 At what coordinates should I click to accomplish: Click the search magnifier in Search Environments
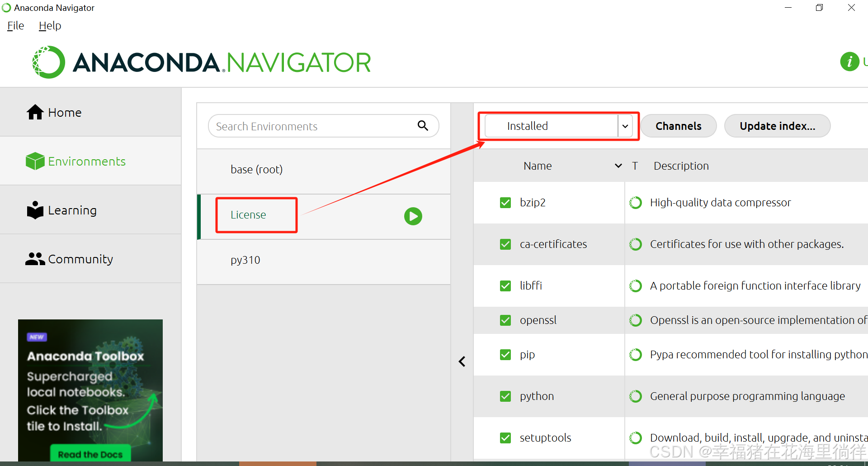423,126
